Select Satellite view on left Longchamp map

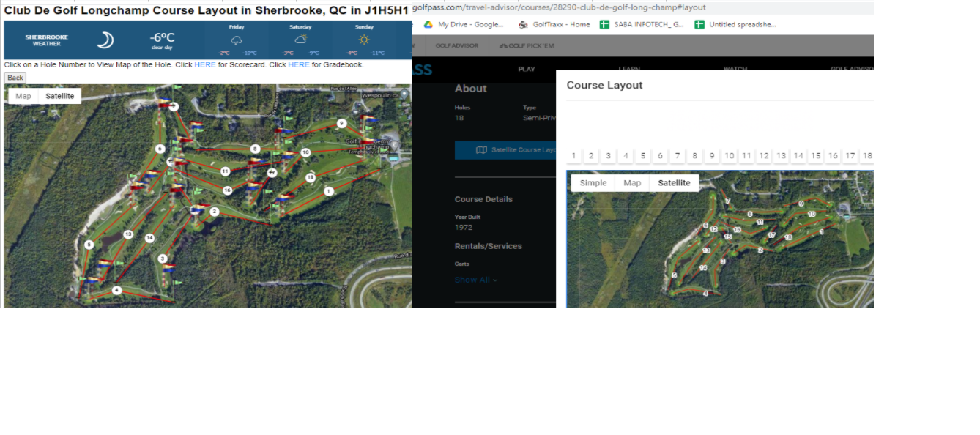[x=60, y=96]
